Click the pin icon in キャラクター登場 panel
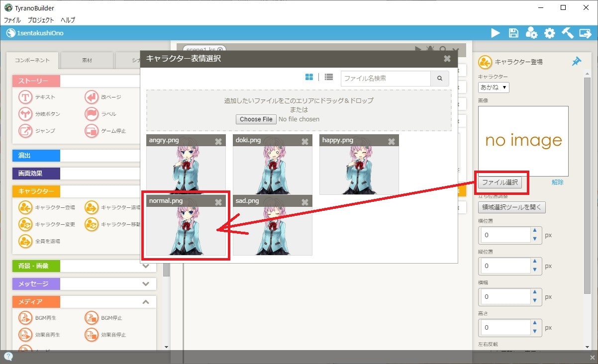 pyautogui.click(x=577, y=62)
